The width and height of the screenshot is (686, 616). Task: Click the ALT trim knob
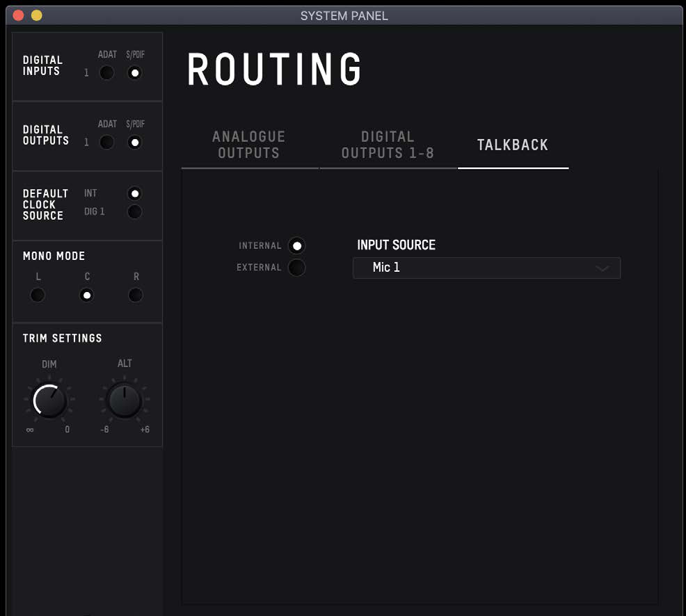click(x=125, y=400)
